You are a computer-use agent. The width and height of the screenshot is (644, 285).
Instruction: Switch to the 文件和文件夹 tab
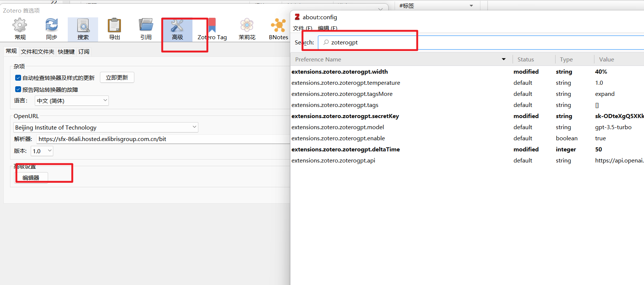pyautogui.click(x=37, y=51)
